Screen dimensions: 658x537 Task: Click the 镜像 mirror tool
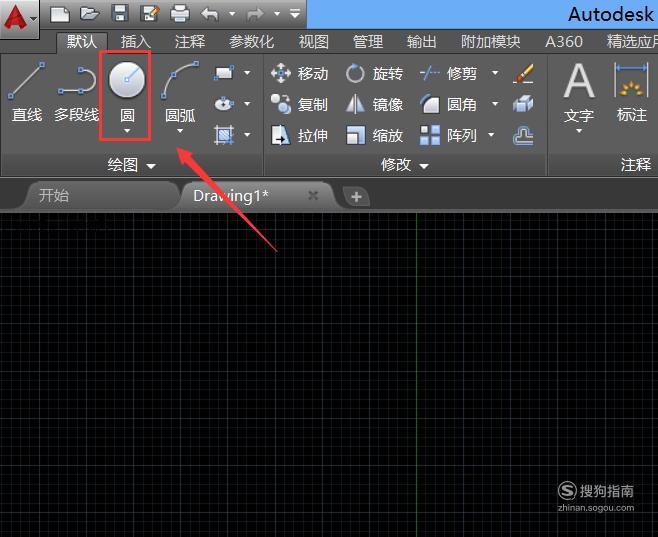[x=374, y=104]
